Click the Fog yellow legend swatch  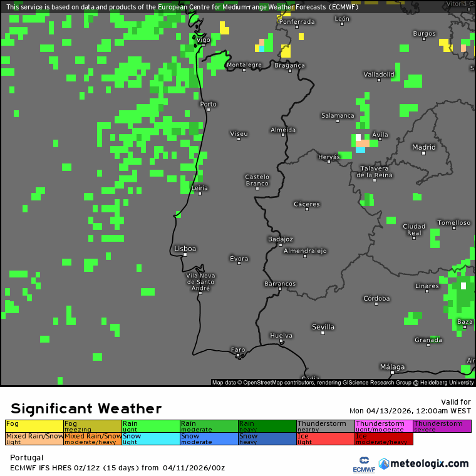34,427
